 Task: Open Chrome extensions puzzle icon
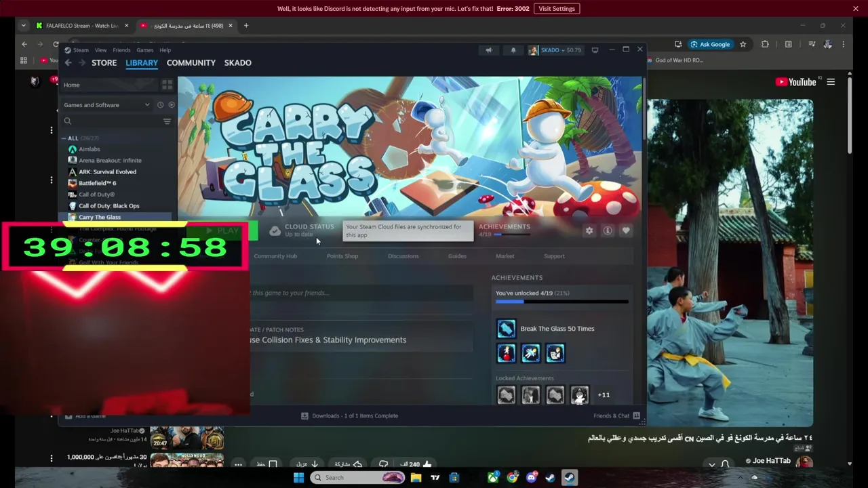coord(765,45)
